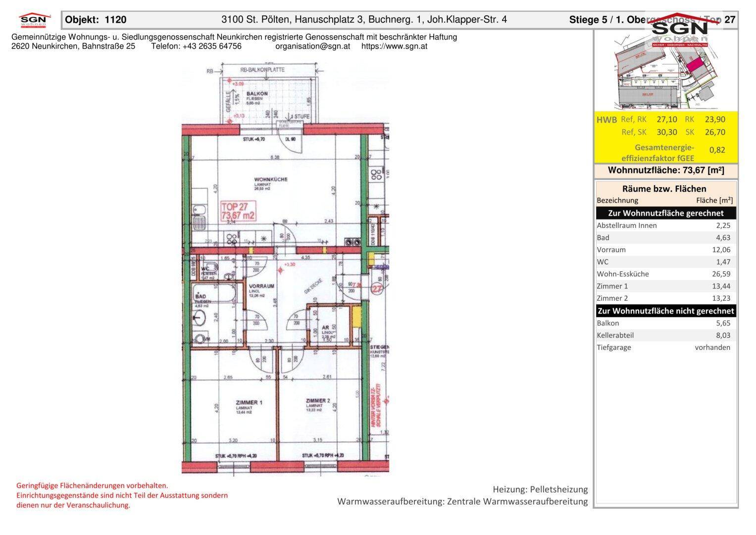Screen dimensions: 756x535
Task: Click the red circled 27 door marker
Action: 378,289
